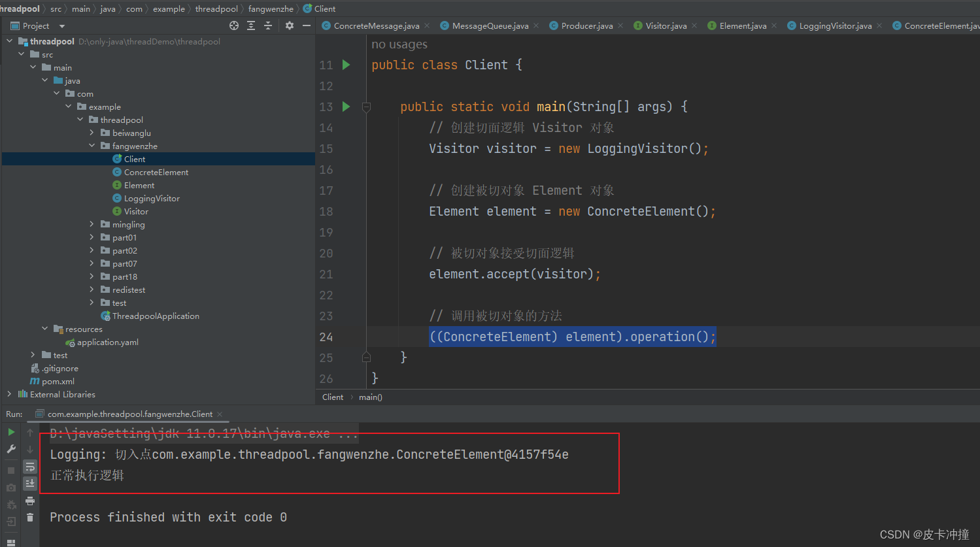980x547 pixels.
Task: Click code 'element.accept(visitor);' on line 20
Action: [x=515, y=274]
